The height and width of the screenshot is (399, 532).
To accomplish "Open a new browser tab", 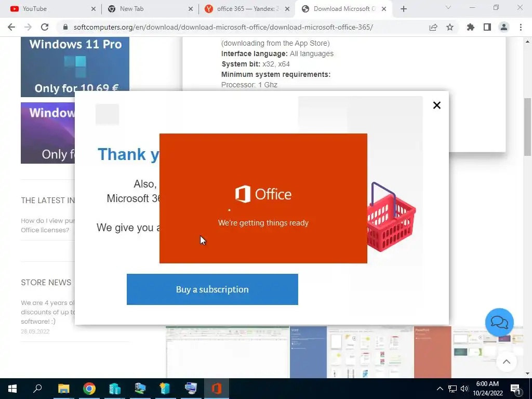I will point(403,9).
